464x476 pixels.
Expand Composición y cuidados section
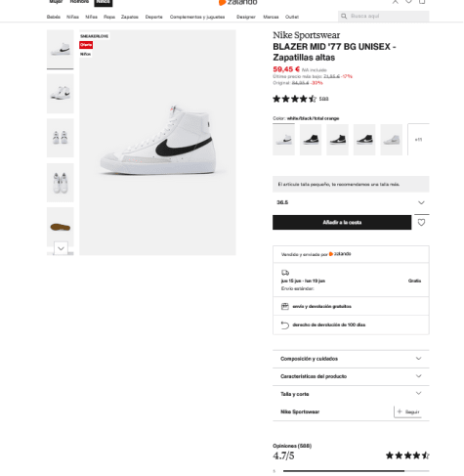[351, 359]
